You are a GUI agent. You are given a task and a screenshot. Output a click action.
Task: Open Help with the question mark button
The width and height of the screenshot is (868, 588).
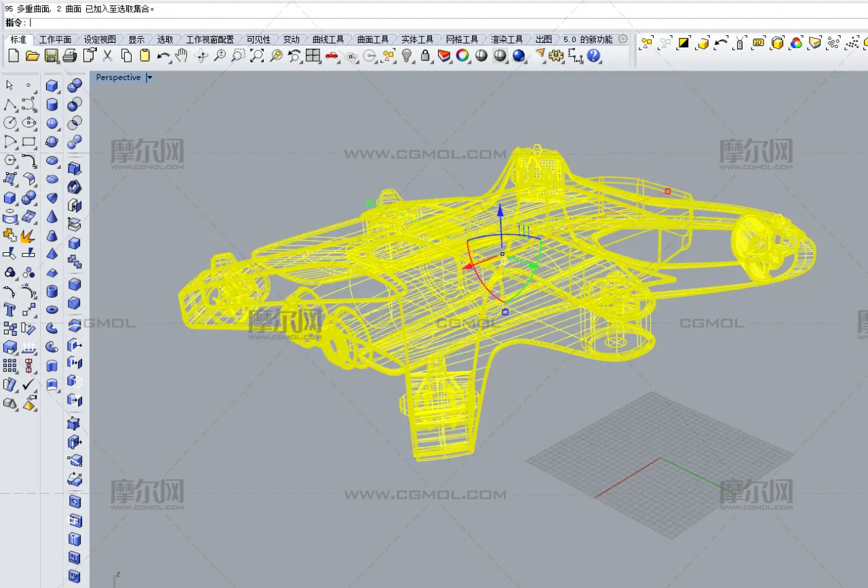[x=594, y=56]
